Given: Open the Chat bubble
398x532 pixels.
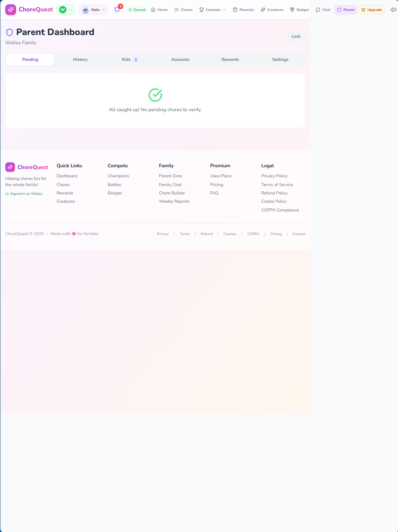Looking at the screenshot, I should (322, 9).
